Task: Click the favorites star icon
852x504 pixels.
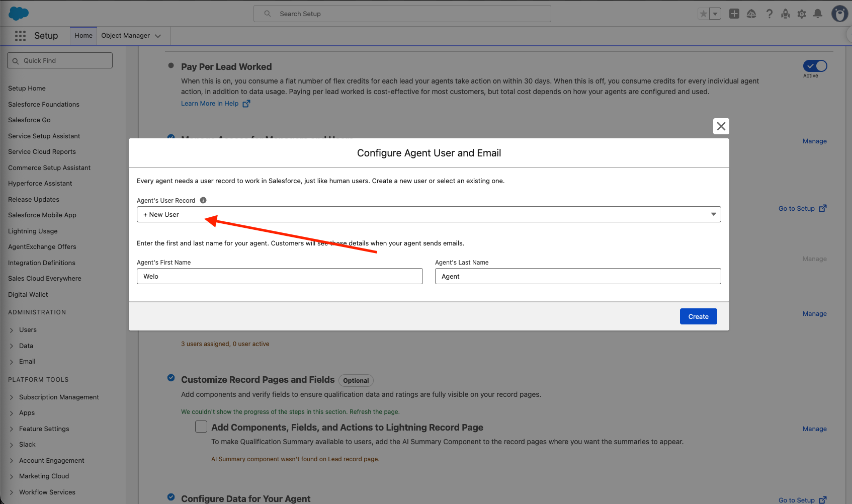Action: pyautogui.click(x=704, y=14)
